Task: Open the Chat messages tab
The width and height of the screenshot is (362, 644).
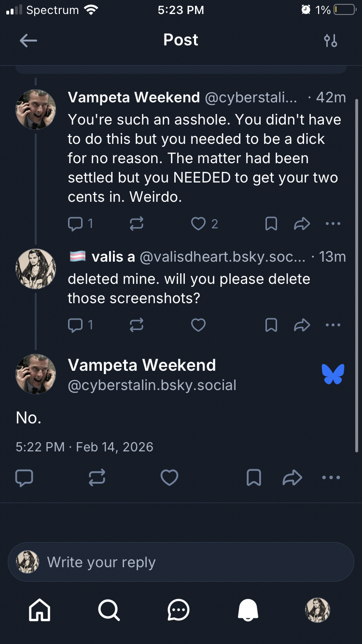Action: pyautogui.click(x=179, y=610)
